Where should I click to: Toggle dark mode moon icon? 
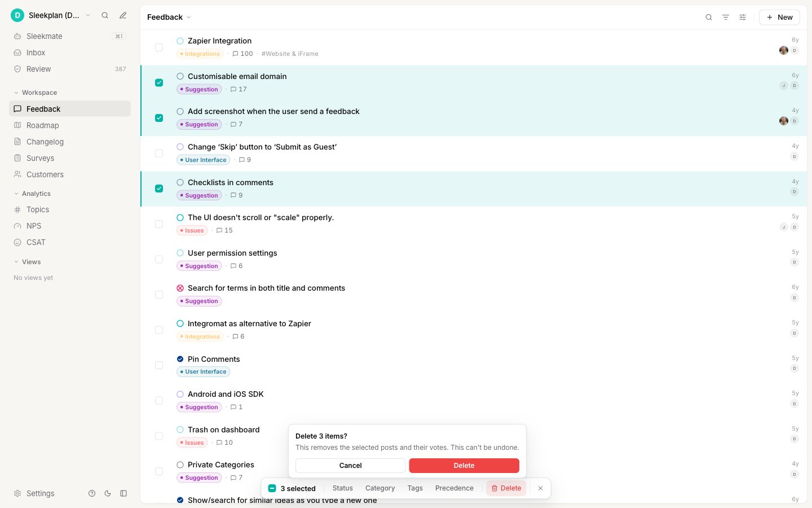coord(108,493)
